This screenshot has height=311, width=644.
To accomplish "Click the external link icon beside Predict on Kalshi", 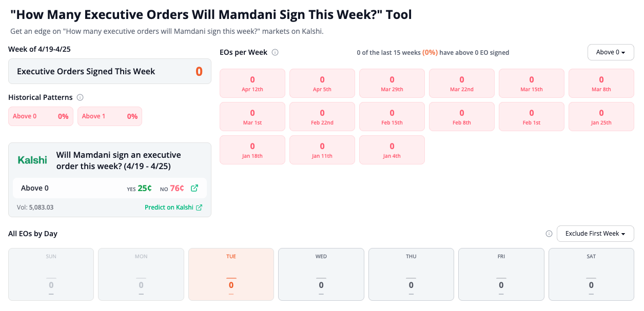I will click(x=199, y=207).
